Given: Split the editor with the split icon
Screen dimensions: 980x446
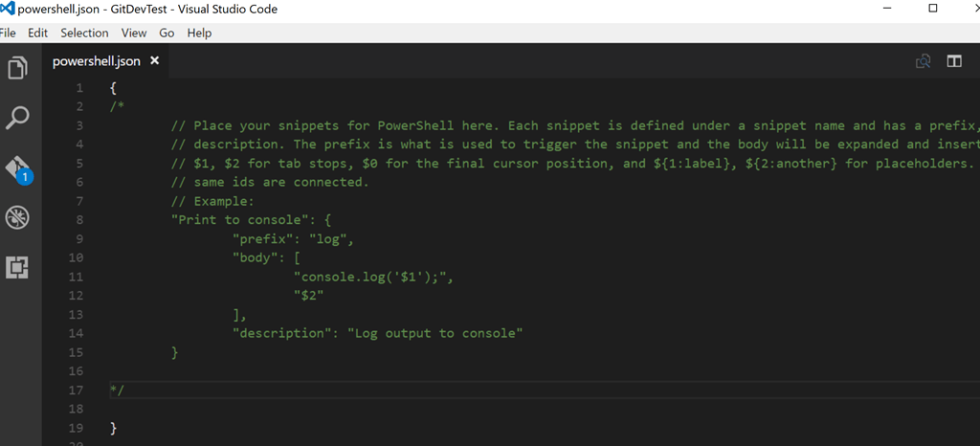Looking at the screenshot, I should (954, 61).
